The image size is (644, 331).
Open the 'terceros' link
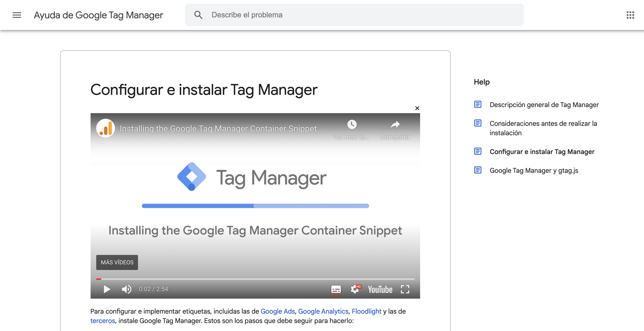tap(103, 321)
